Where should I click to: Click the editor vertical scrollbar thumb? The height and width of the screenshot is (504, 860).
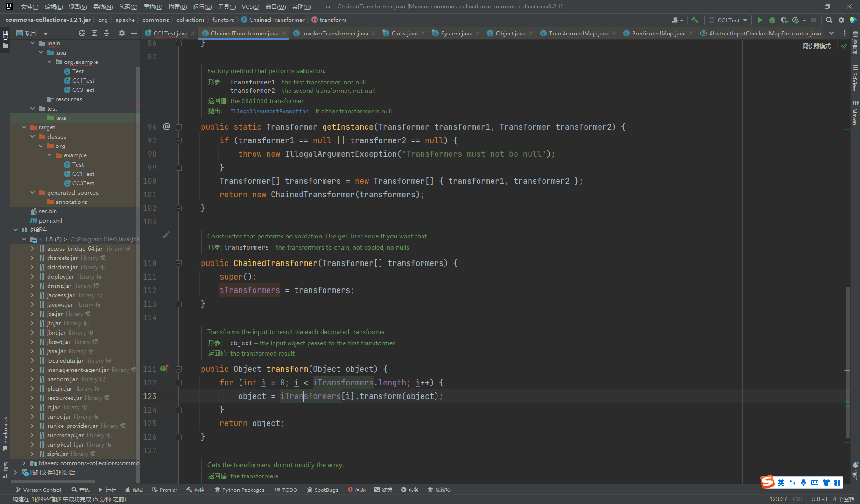(847, 363)
